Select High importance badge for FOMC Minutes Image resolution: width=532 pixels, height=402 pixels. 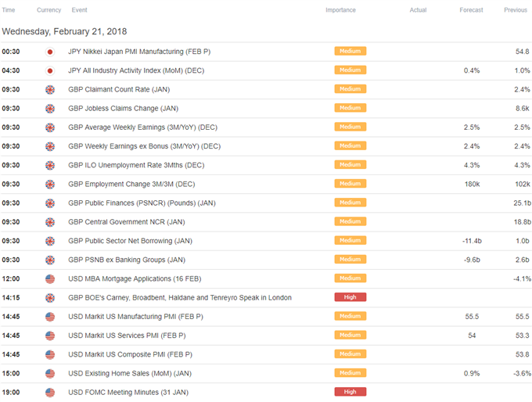350,392
